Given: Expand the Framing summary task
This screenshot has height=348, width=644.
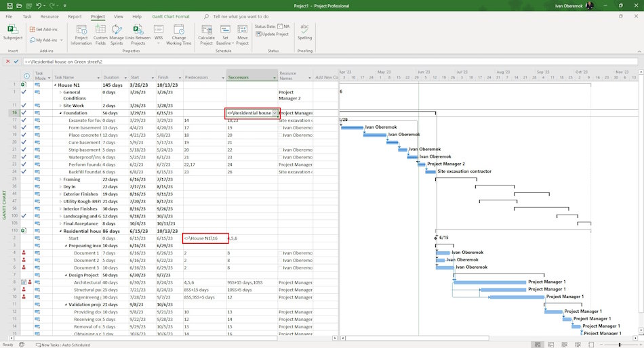Looking at the screenshot, I should (x=60, y=179).
